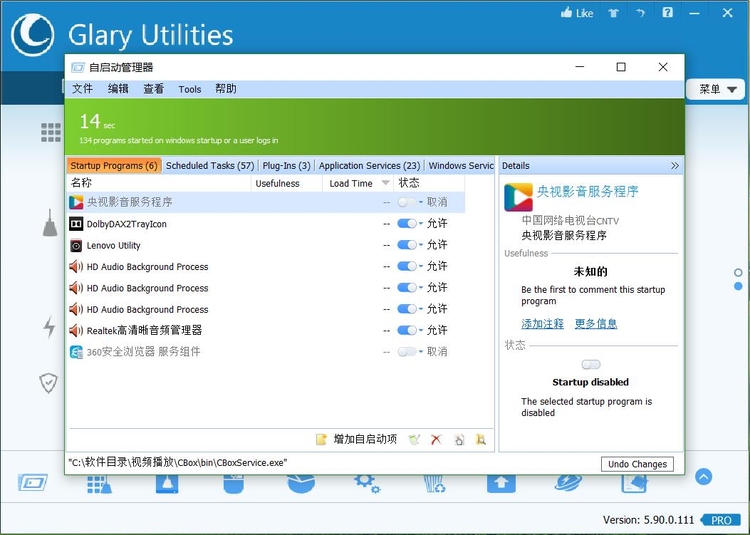Switch to Application Services (23) tab

click(x=369, y=166)
